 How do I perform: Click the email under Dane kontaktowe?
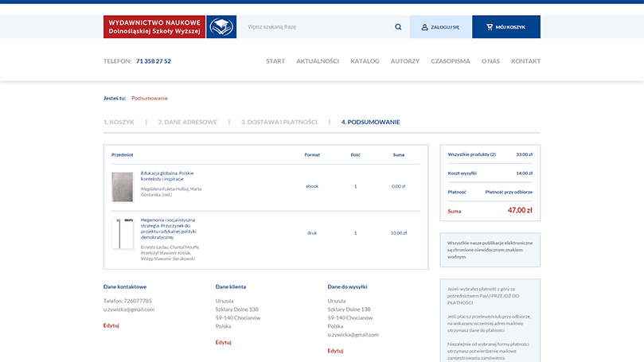(x=129, y=309)
